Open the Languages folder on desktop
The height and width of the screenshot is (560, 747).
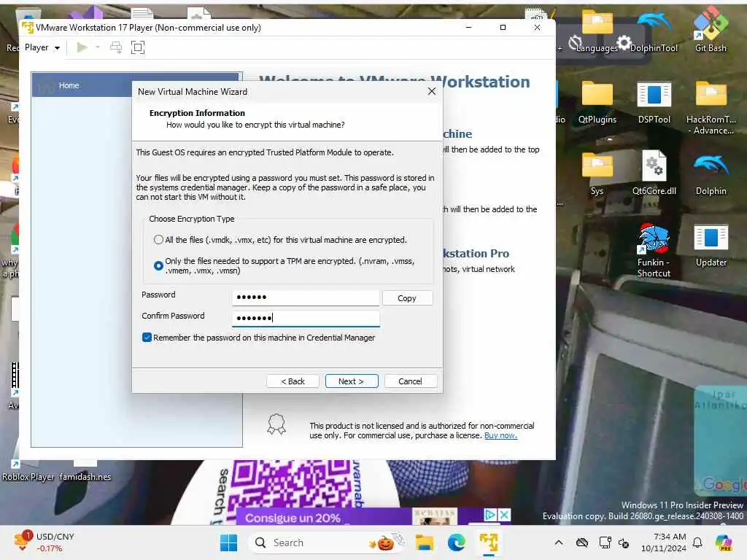pyautogui.click(x=597, y=31)
